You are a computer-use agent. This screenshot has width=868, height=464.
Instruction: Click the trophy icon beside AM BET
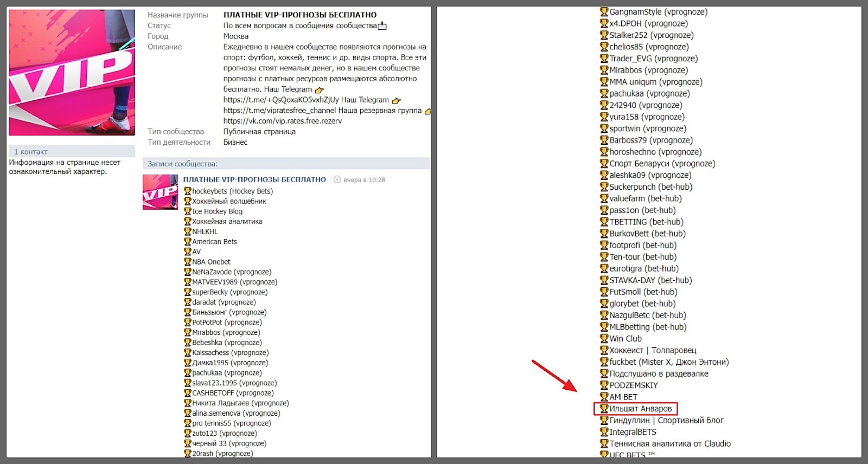click(x=604, y=397)
